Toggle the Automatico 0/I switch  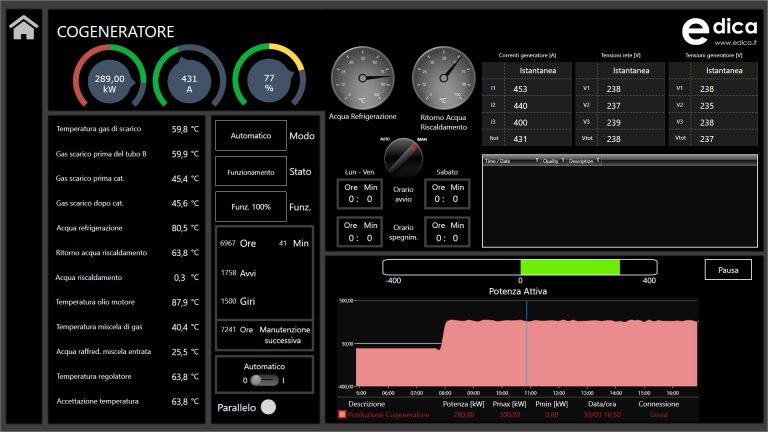coord(264,380)
